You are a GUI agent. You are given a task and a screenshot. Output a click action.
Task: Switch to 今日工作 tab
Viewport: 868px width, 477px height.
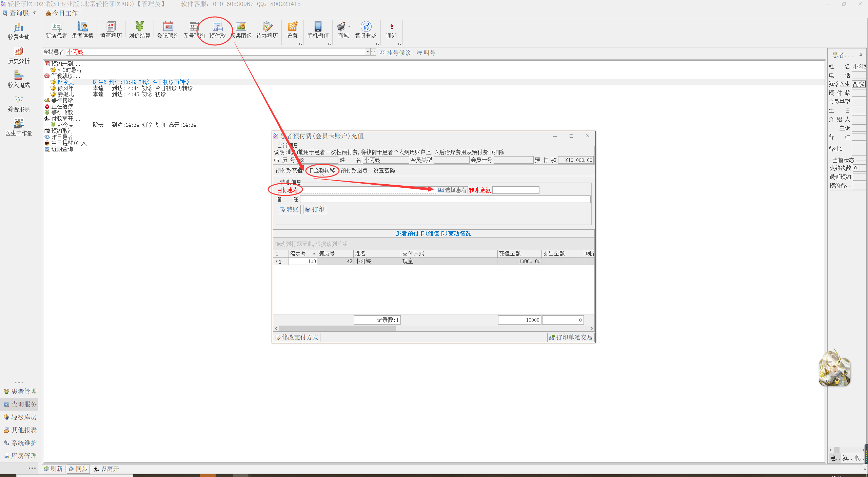point(62,13)
